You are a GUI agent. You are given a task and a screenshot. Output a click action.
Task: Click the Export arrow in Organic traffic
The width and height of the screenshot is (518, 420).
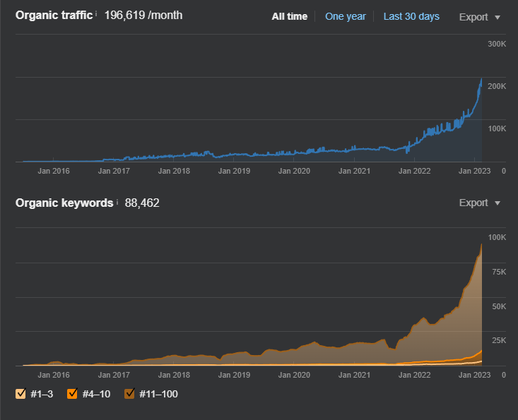click(x=498, y=18)
